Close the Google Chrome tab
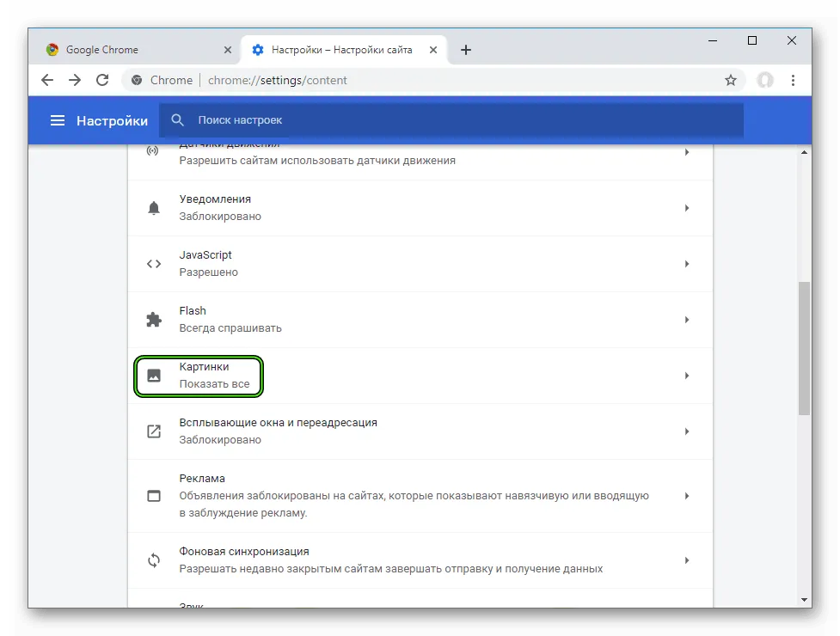Screen dimensions: 840x636 228,50
